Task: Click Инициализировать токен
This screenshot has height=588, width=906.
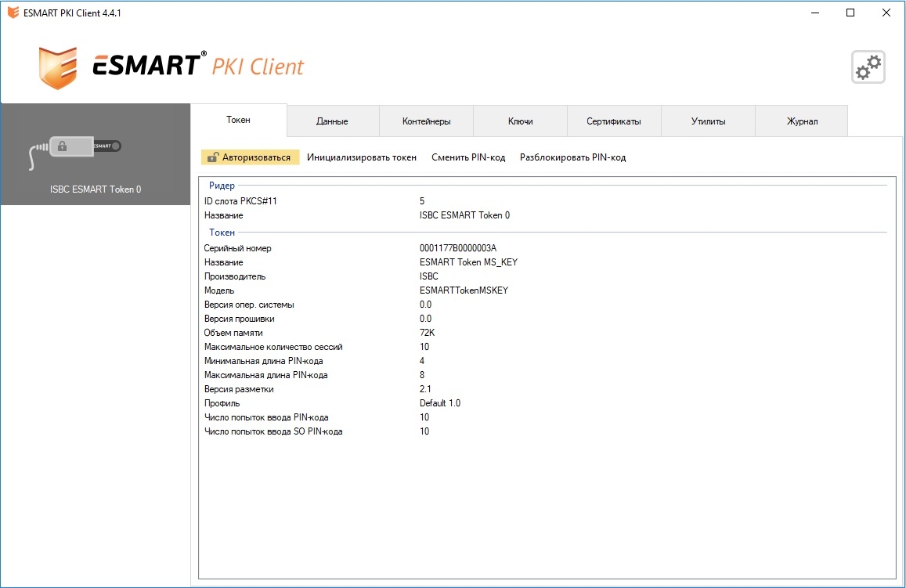Action: pyautogui.click(x=362, y=157)
